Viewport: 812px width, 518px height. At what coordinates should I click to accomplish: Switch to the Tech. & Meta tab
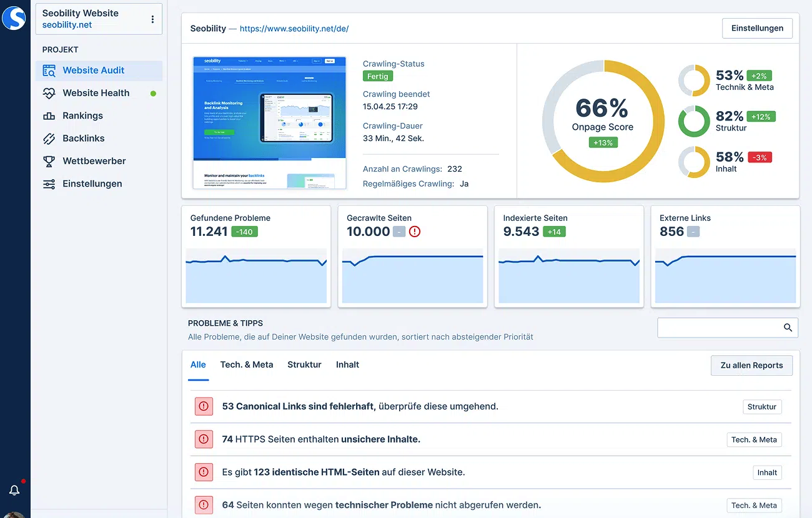click(247, 364)
